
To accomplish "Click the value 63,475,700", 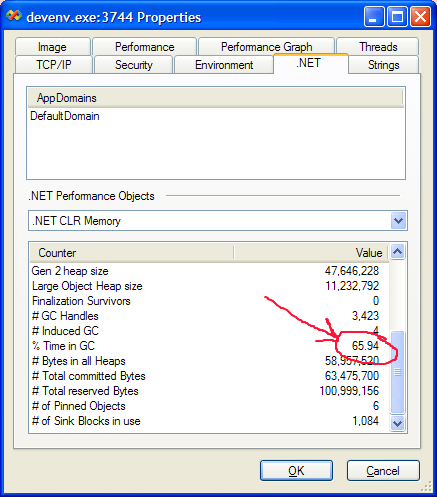I will click(x=352, y=376).
